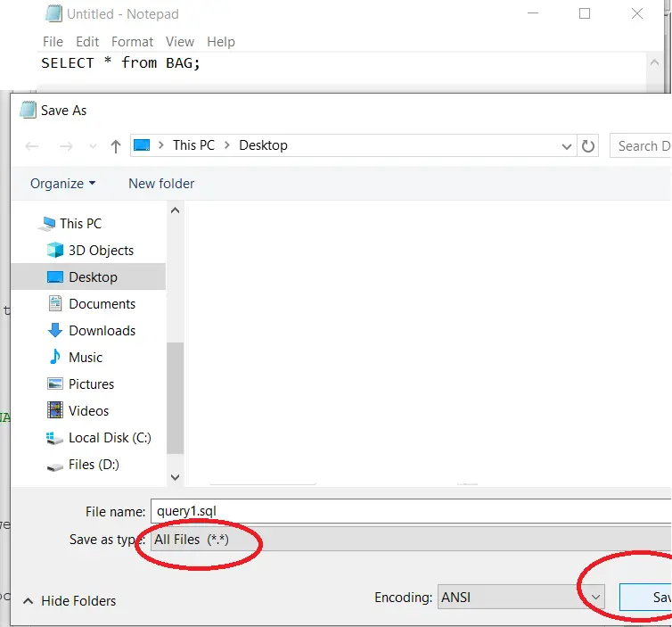Open the View menu in Notepad
Screen dimensions: 672x627
point(180,42)
